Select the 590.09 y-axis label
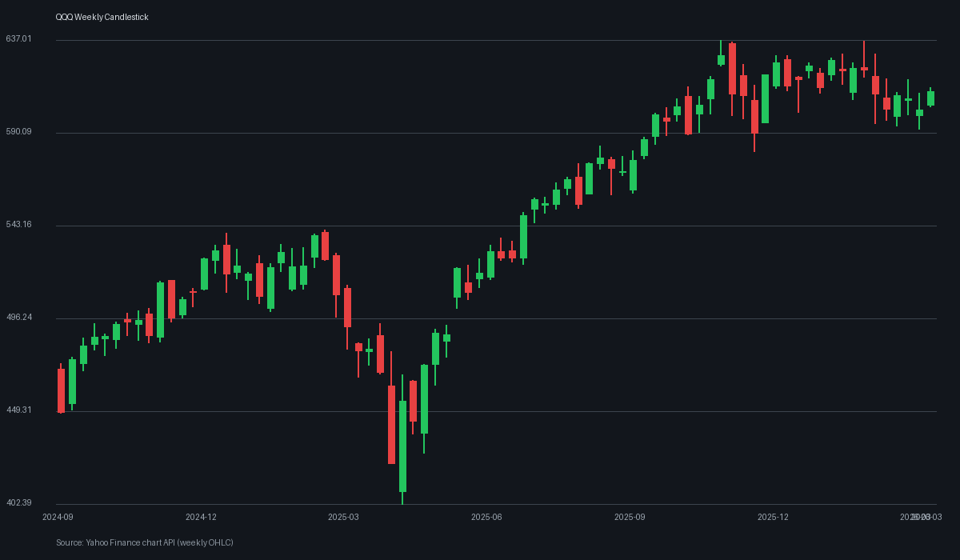Viewport: 960px width, 560px height. (18, 132)
